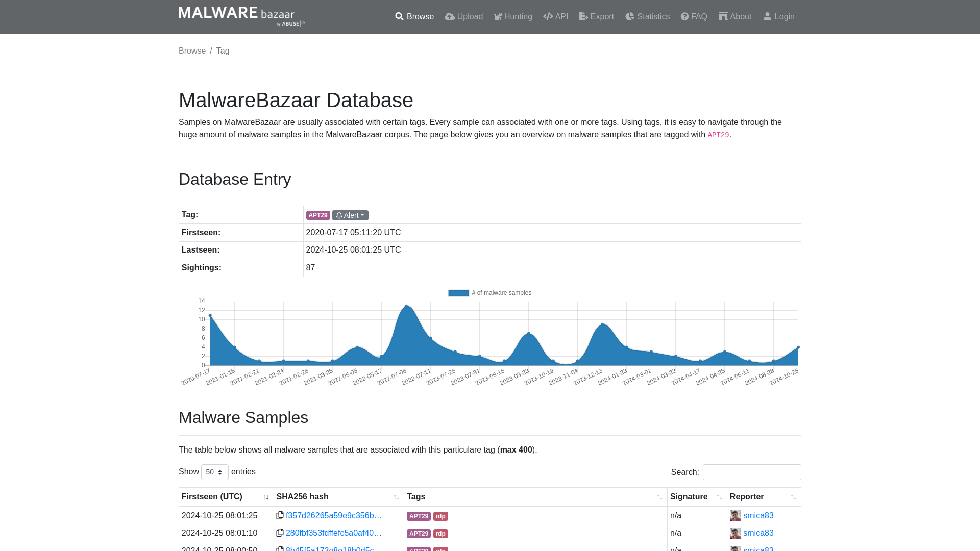The image size is (980, 551).
Task: Click Browse breadcrumb link
Action: [192, 51]
